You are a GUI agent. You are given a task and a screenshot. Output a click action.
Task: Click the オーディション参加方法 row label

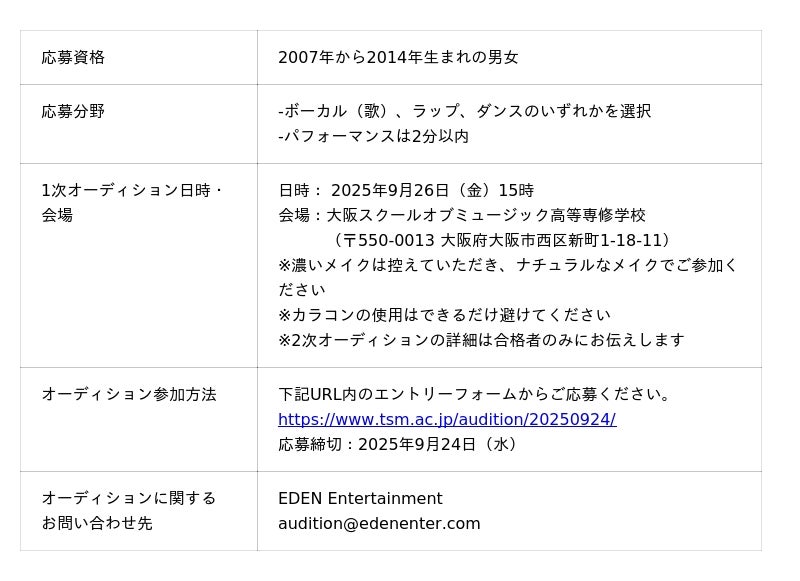[x=129, y=395]
